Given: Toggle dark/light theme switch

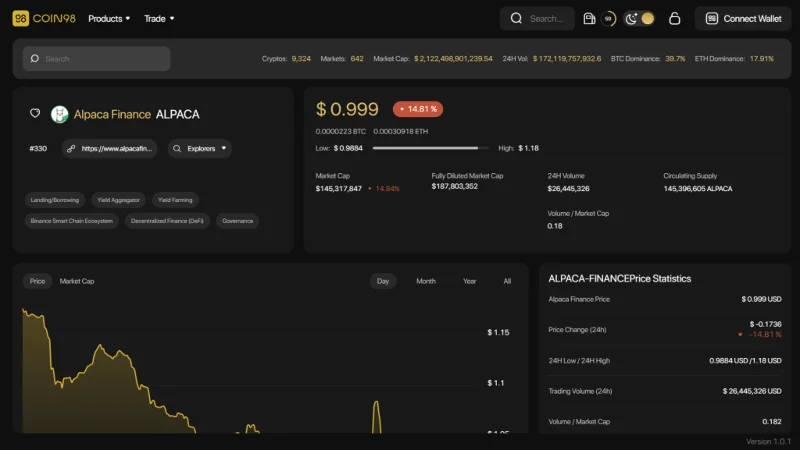Looking at the screenshot, I should tap(639, 18).
